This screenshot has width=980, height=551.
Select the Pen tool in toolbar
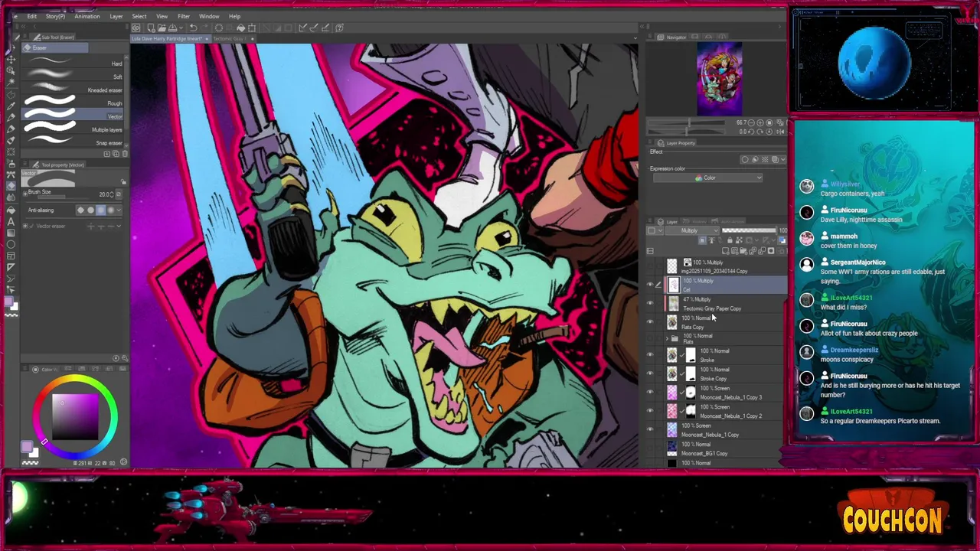(11, 117)
